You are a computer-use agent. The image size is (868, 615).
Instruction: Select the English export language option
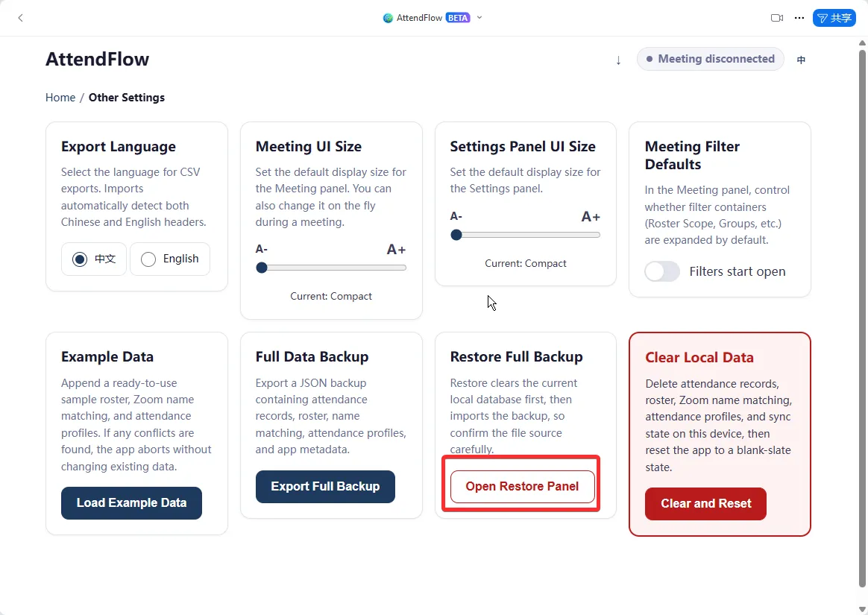pos(170,259)
